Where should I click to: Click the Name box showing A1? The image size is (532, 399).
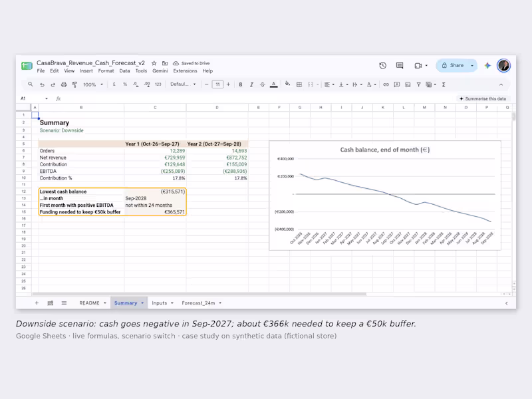click(34, 98)
